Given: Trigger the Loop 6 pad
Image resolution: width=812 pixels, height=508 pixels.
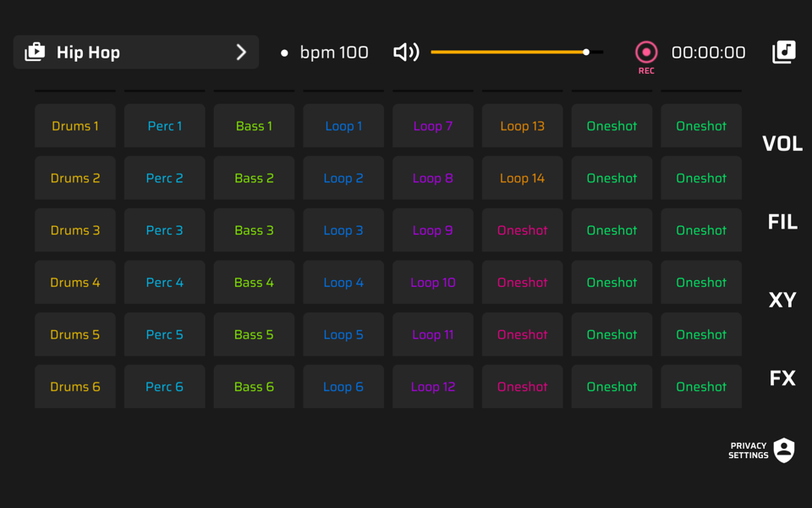Looking at the screenshot, I should (343, 387).
